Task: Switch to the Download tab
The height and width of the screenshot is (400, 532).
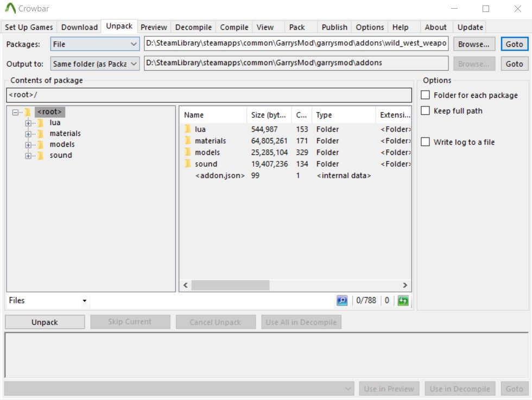Action: [79, 27]
